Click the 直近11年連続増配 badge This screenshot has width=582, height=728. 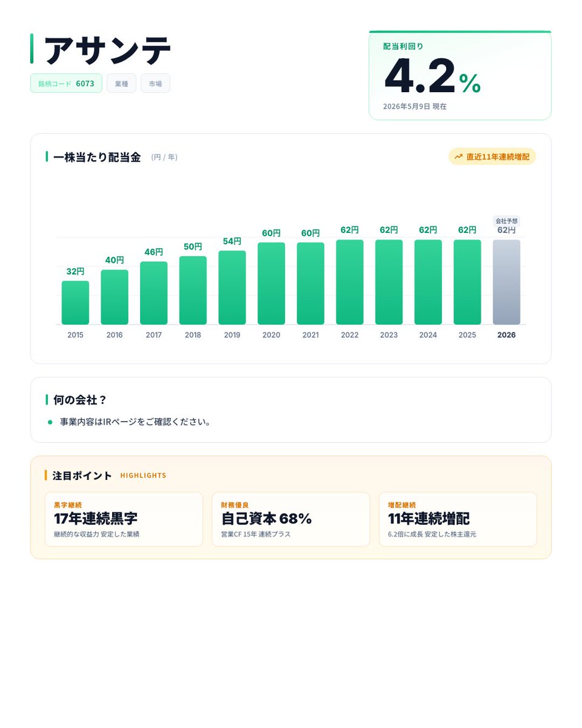coord(492,157)
